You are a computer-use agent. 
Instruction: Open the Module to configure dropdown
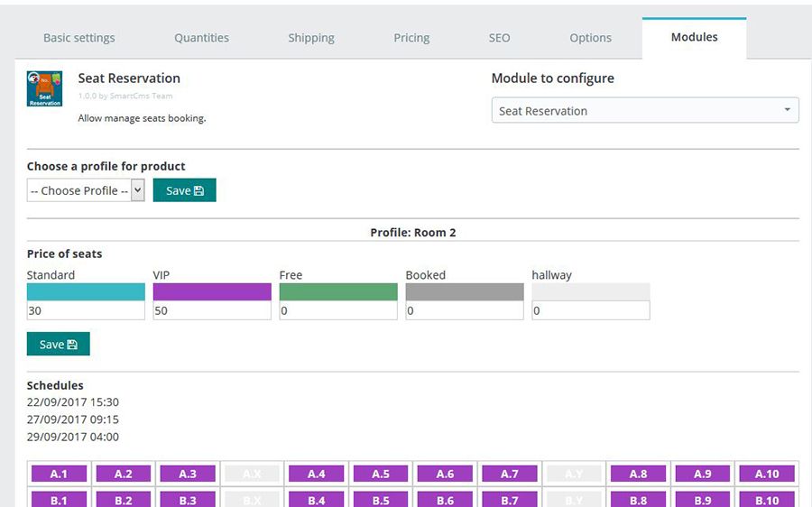645,111
